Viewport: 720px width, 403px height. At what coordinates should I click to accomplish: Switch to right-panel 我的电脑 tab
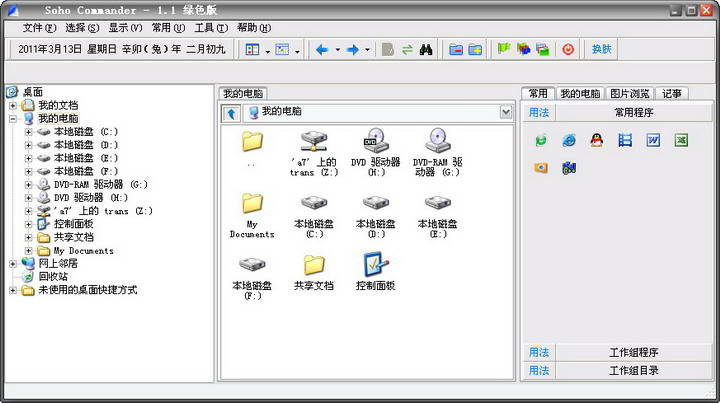click(x=580, y=94)
